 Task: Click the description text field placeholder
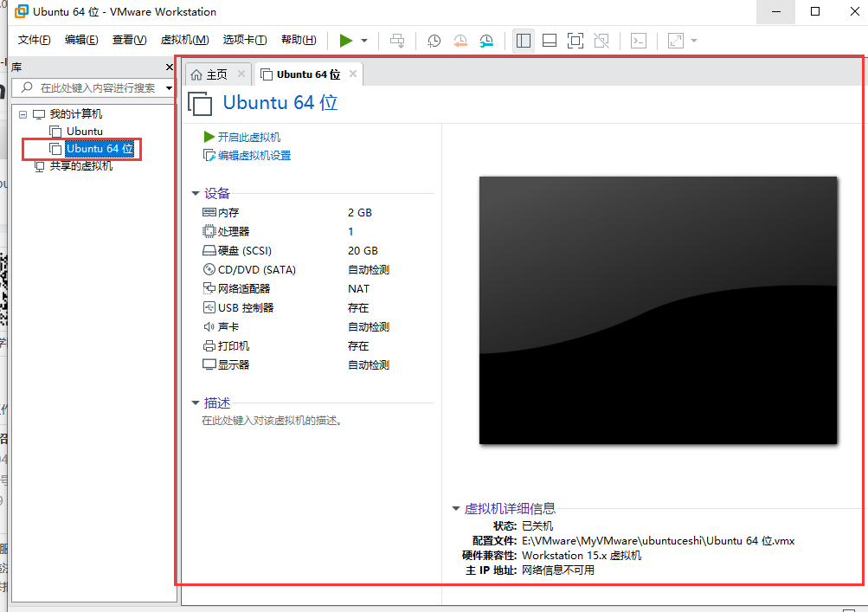tap(271, 421)
